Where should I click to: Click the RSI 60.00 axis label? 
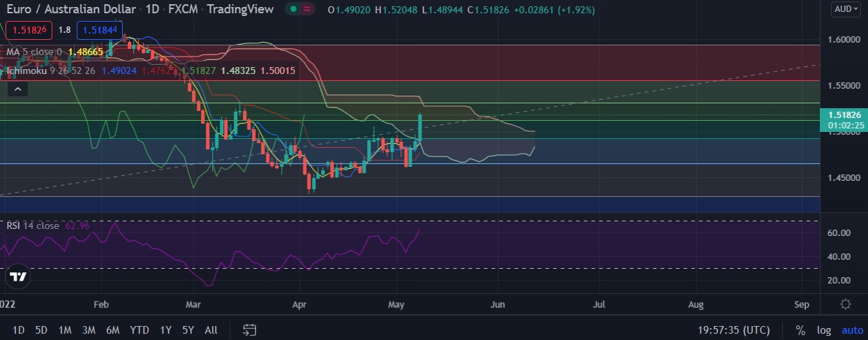tap(838, 233)
